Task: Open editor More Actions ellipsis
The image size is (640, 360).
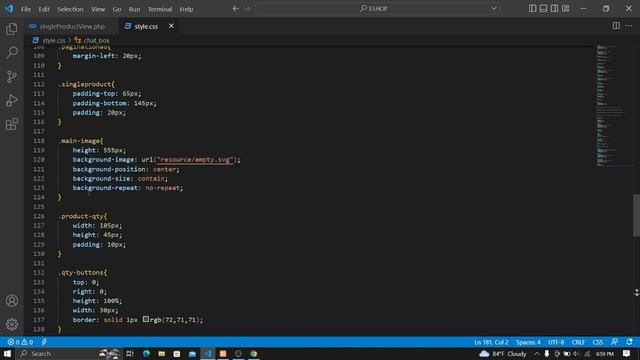Action: pos(629,26)
